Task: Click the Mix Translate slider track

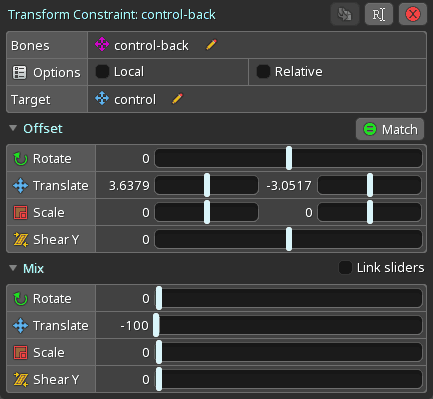Action: (x=289, y=325)
